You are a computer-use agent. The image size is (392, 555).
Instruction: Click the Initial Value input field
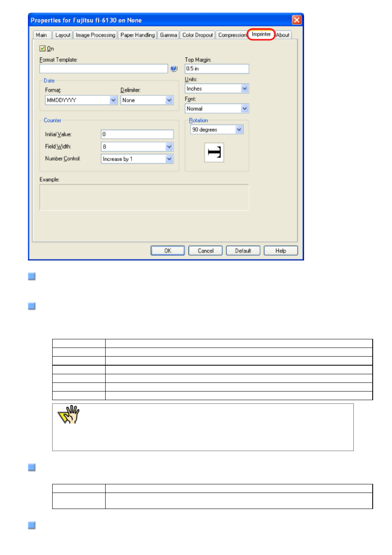137,134
